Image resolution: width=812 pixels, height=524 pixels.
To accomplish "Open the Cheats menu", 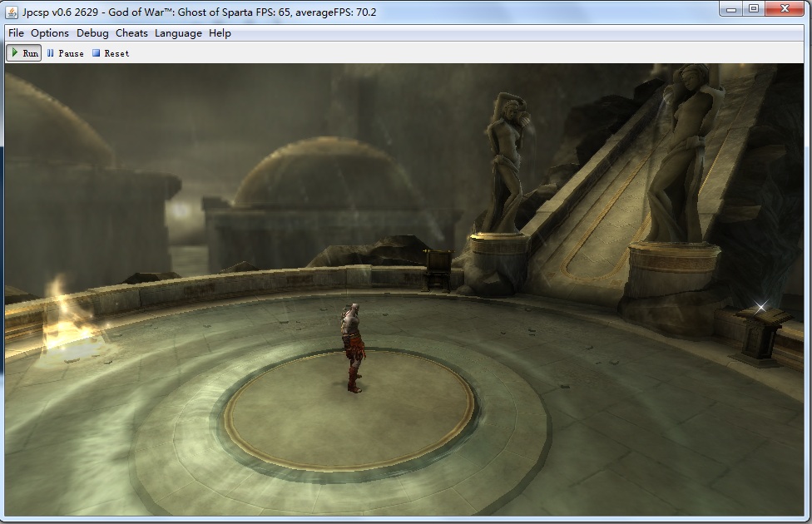I will pos(131,33).
